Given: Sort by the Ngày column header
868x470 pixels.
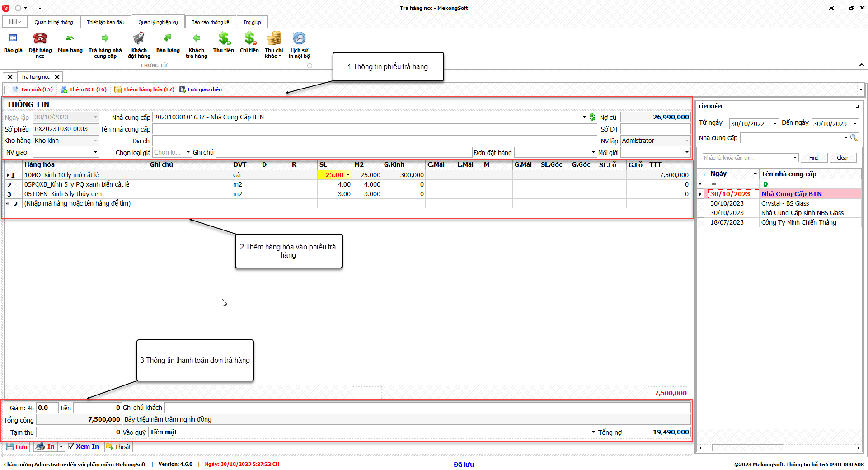Looking at the screenshot, I should pyautogui.click(x=733, y=174).
